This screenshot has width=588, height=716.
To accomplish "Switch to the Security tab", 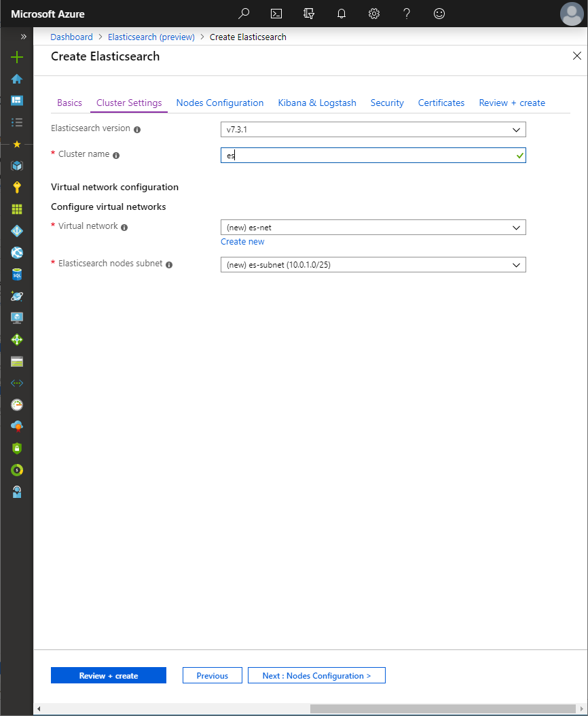I will coord(386,103).
